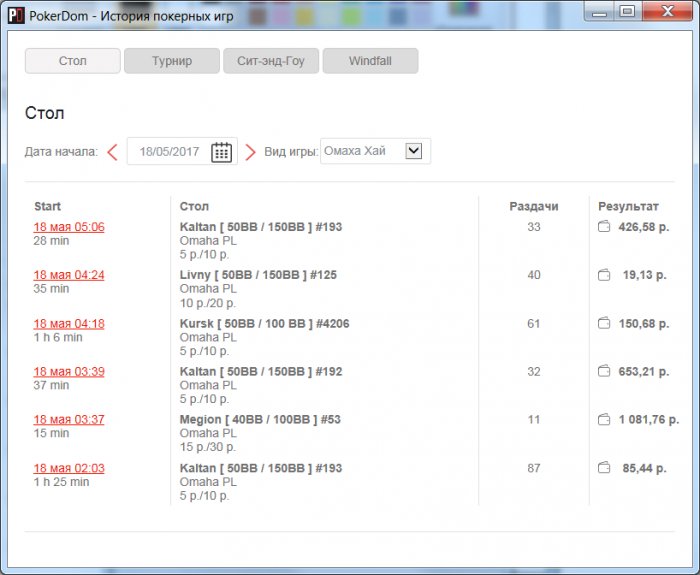The height and width of the screenshot is (575, 700).
Task: Click wallet icon beside 653,21 р. result
Action: [604, 371]
